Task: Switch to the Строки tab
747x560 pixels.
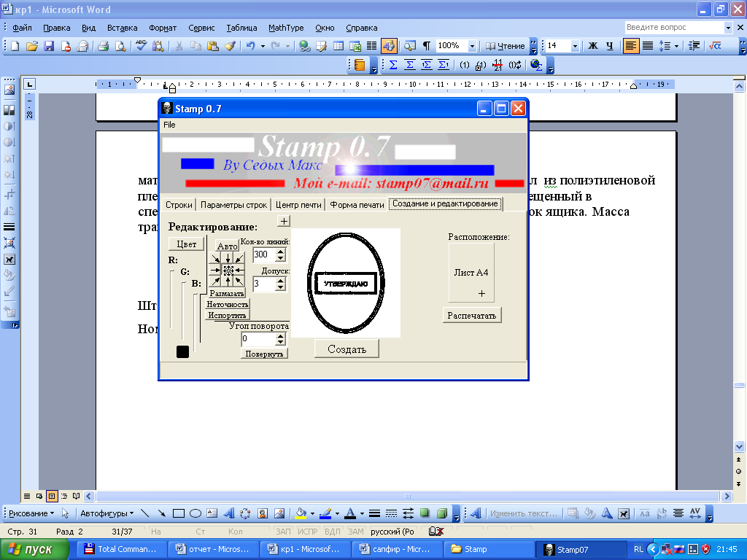Action: tap(179, 205)
